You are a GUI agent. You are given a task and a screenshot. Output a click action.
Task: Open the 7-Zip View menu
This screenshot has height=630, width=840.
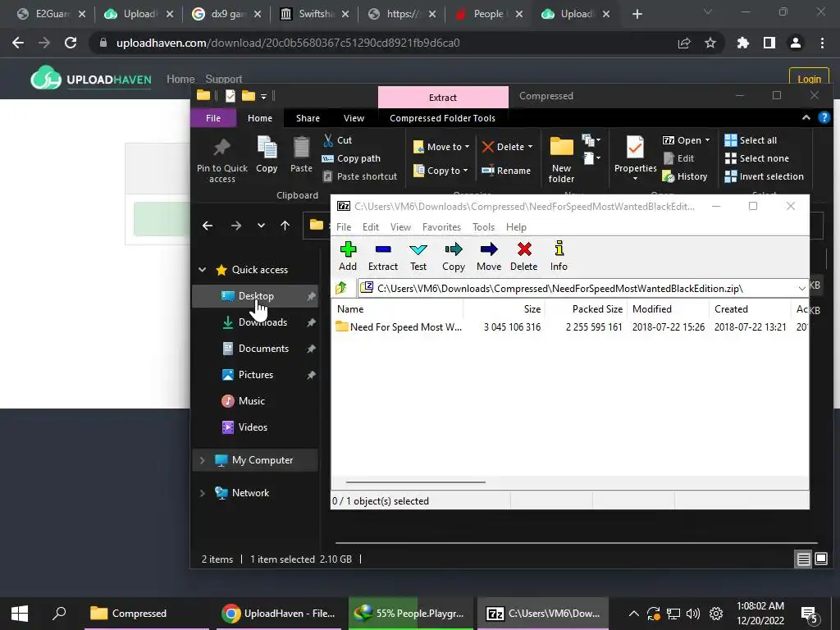[x=400, y=227]
